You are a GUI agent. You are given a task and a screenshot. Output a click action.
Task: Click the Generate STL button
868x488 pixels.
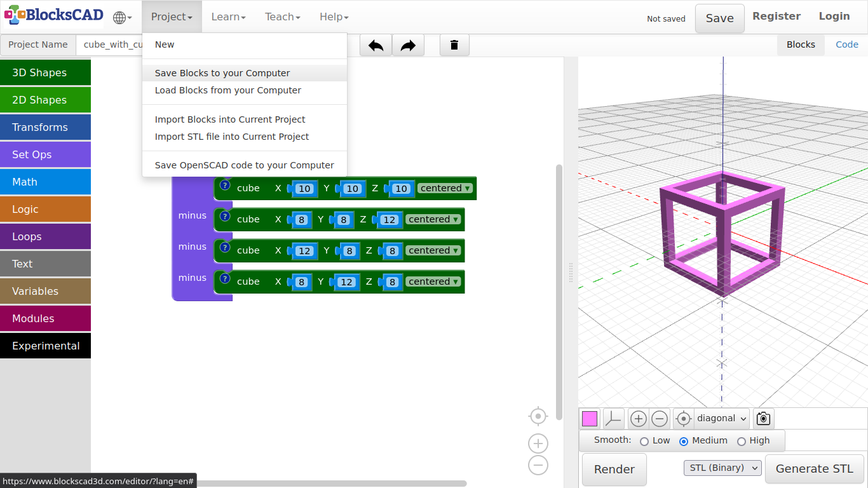(814, 469)
